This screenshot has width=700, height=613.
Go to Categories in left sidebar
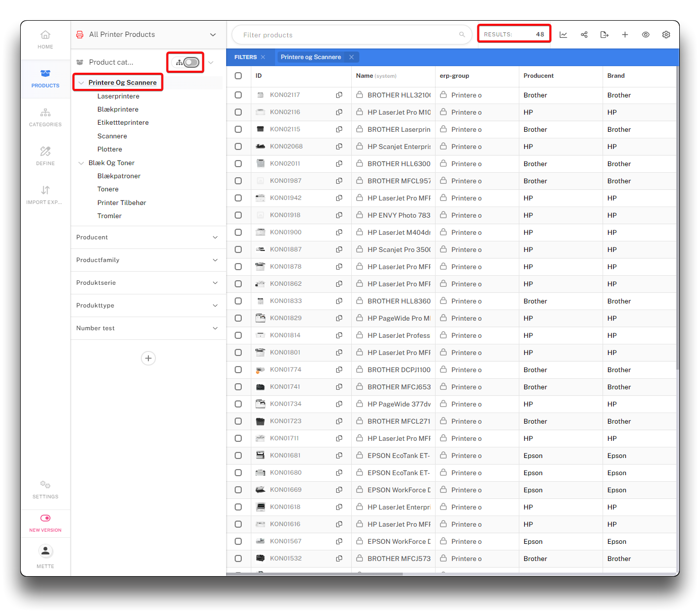click(x=45, y=117)
